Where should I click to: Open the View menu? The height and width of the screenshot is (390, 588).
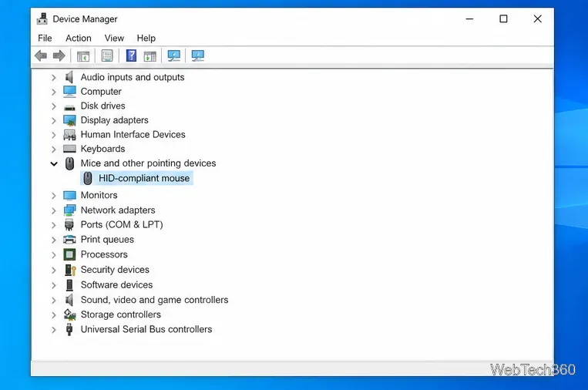[x=114, y=39]
